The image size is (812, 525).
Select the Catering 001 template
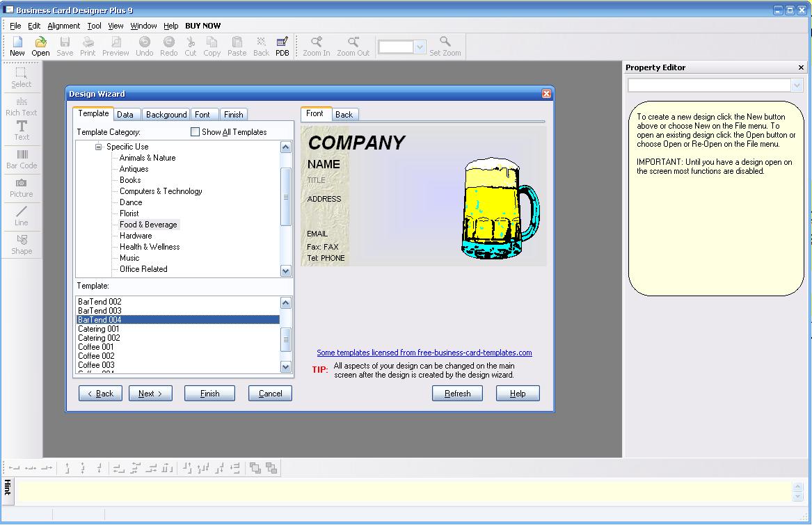coord(98,329)
